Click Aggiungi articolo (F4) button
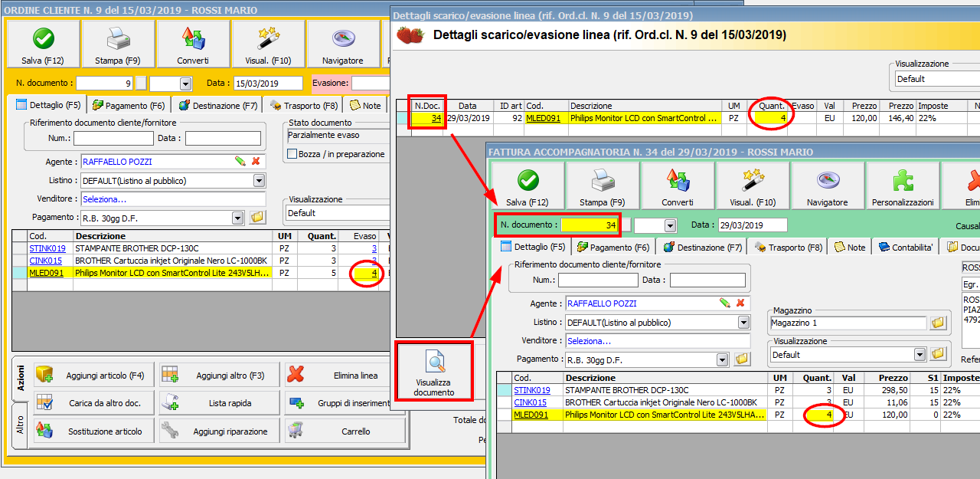The height and width of the screenshot is (479, 980). (93, 376)
